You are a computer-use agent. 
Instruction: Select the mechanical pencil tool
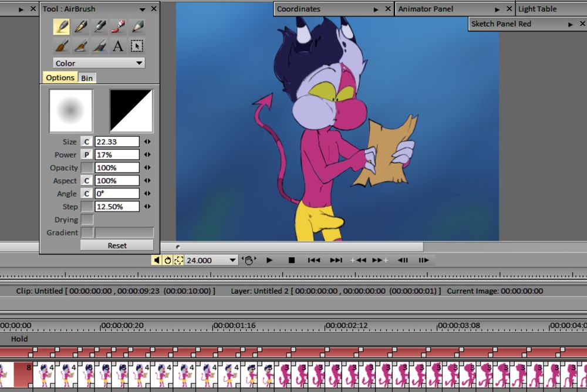99,26
